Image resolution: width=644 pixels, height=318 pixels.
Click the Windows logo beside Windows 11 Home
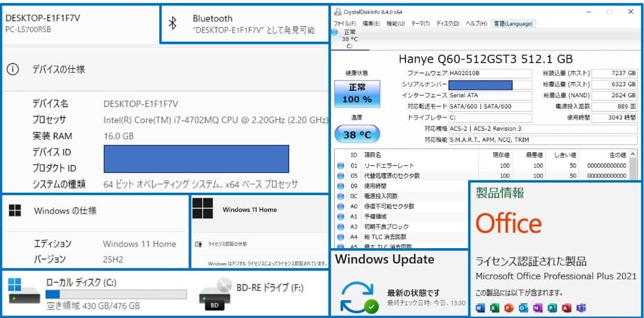[x=203, y=208]
